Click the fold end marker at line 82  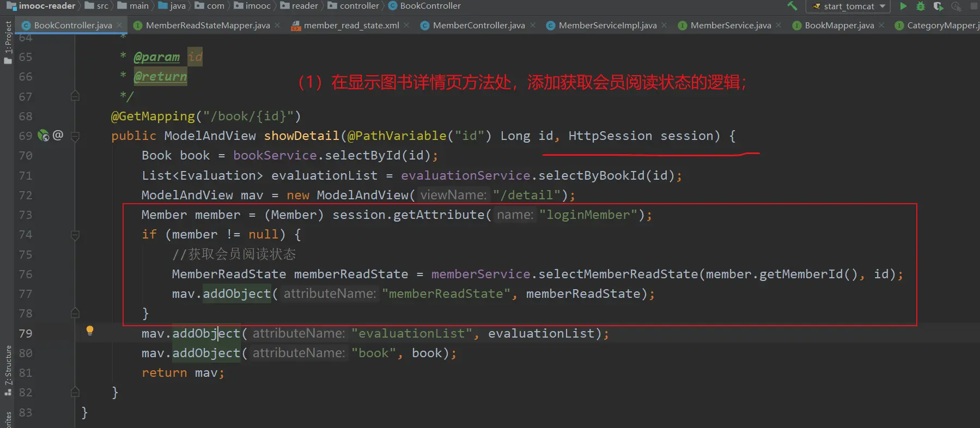(75, 392)
